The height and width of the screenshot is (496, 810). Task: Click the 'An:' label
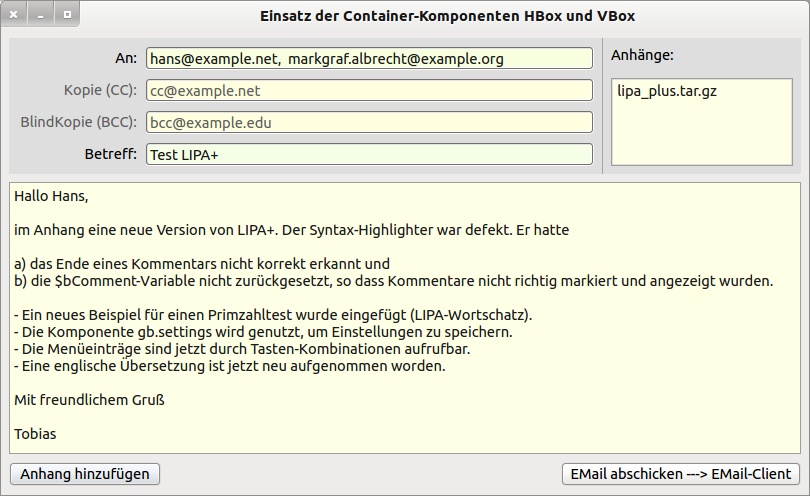pyautogui.click(x=126, y=58)
